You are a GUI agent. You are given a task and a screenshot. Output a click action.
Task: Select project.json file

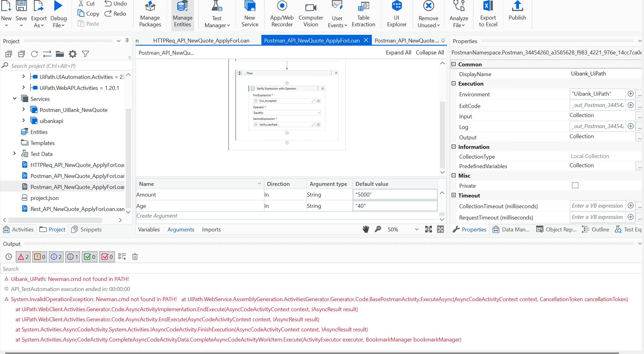[44, 198]
